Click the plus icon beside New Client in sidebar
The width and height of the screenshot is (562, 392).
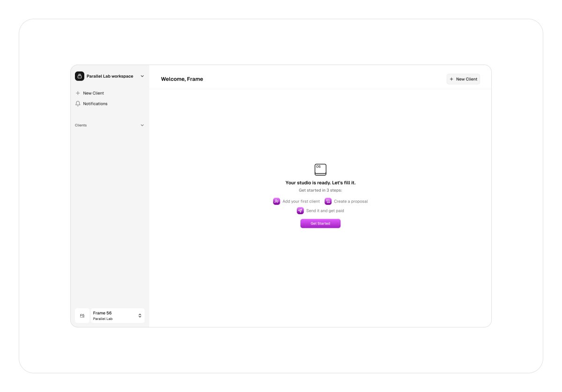pos(78,93)
